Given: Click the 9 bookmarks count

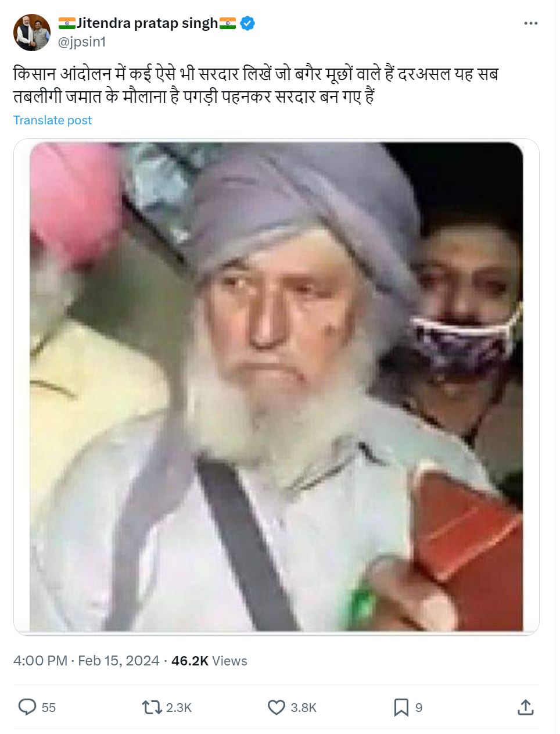Looking at the screenshot, I should tap(419, 708).
